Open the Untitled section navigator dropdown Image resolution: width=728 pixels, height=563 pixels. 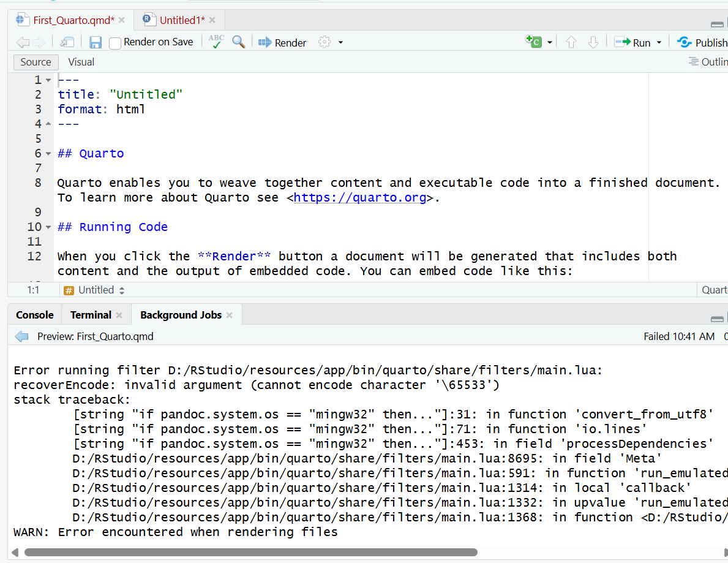click(x=94, y=290)
